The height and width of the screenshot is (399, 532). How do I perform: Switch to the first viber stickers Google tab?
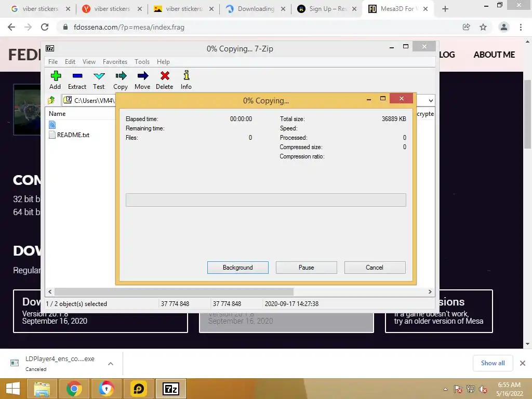click(40, 9)
